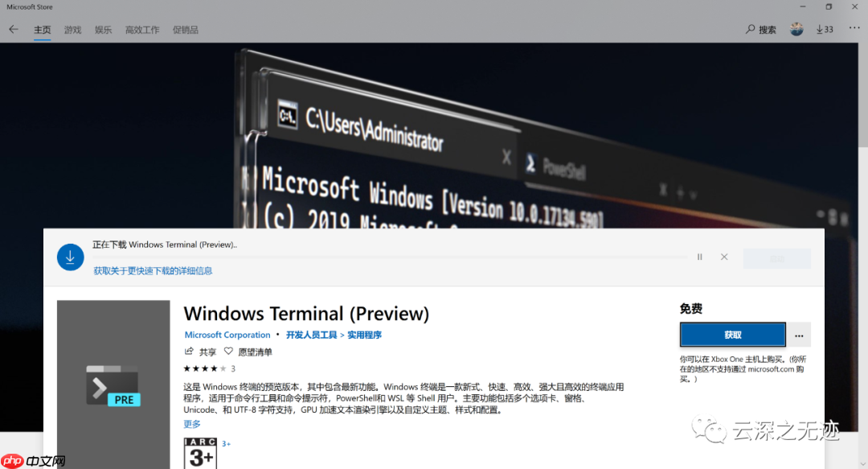Open the 3+ age rating link
Screen dimensions: 868x469
pos(226,443)
